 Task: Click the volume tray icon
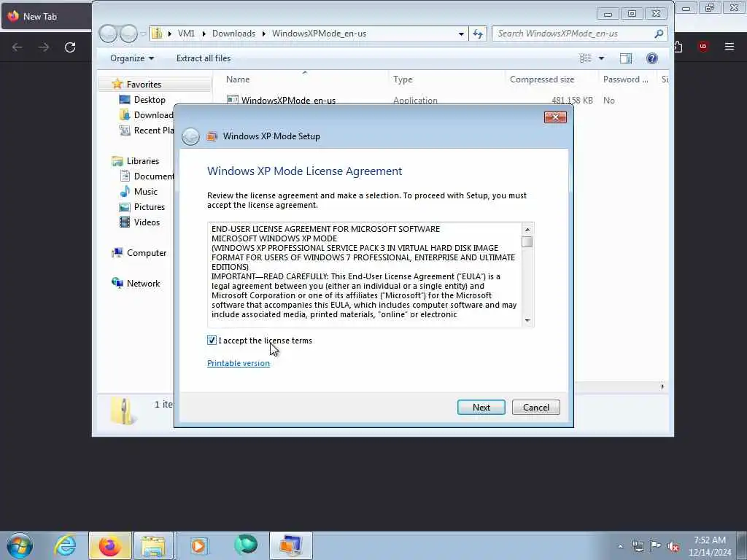[673, 547]
